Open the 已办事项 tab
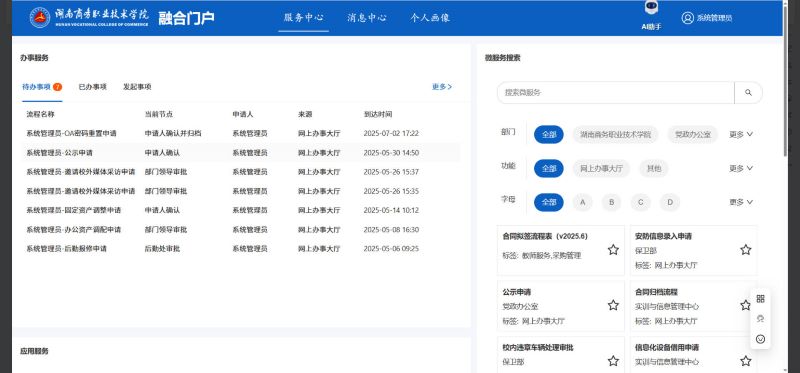The height and width of the screenshot is (373, 800). (x=92, y=87)
